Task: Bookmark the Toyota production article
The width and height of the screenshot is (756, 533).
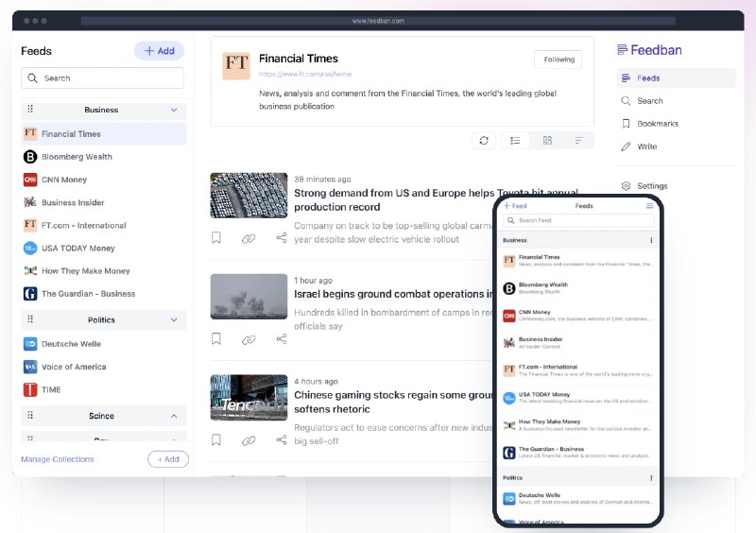Action: (216, 238)
